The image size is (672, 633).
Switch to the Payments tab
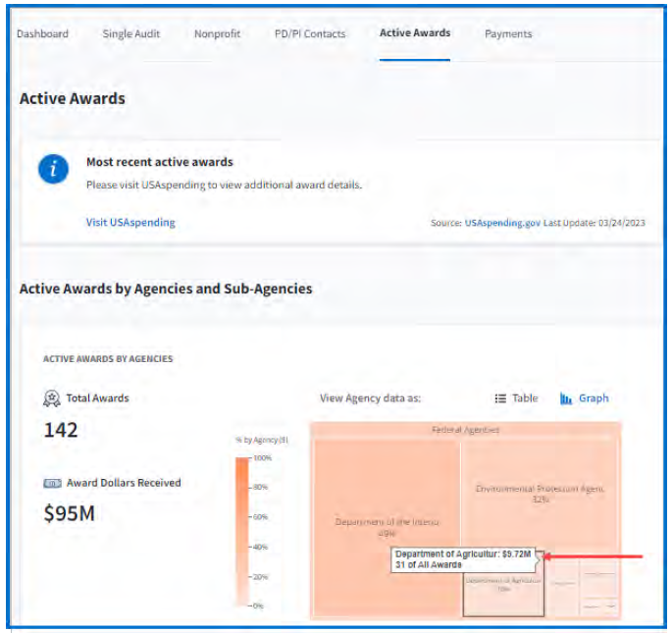(508, 33)
